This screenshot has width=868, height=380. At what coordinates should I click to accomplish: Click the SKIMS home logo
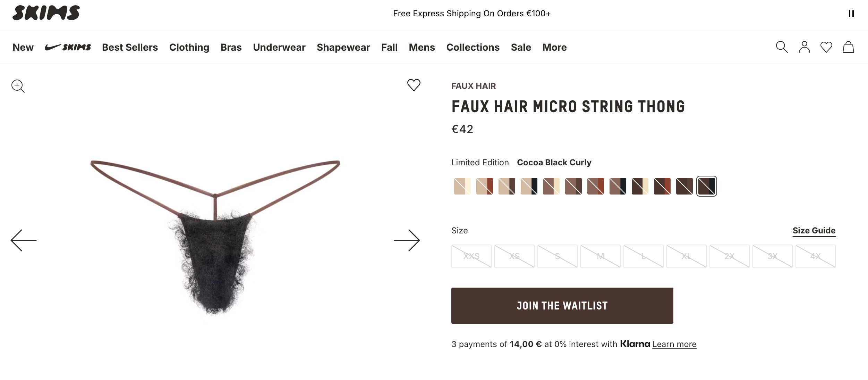tap(46, 13)
